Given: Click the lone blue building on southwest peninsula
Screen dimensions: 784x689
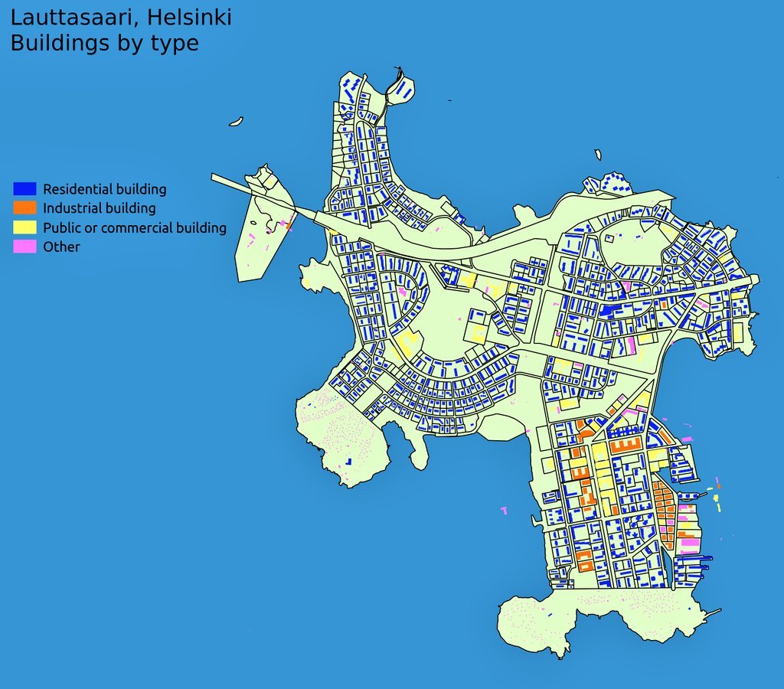Looking at the screenshot, I should pos(348,462).
